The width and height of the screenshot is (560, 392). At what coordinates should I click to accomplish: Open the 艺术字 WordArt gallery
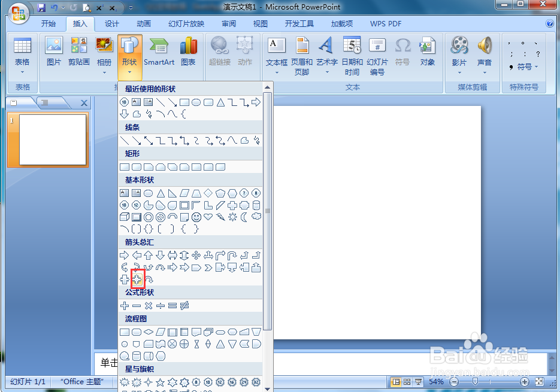(327, 56)
